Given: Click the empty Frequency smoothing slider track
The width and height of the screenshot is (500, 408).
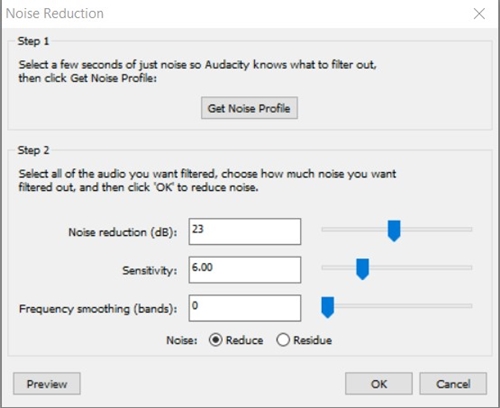Looking at the screenshot, I should click(403, 306).
